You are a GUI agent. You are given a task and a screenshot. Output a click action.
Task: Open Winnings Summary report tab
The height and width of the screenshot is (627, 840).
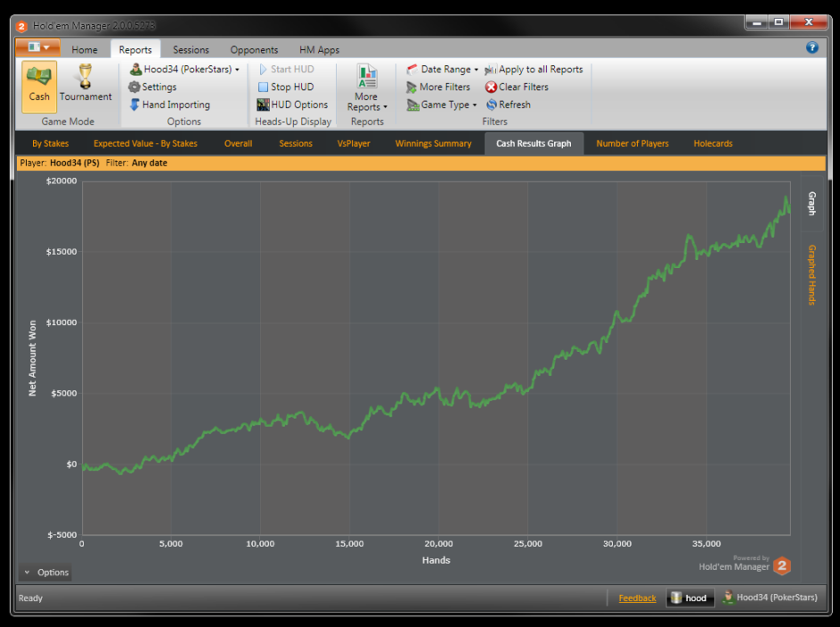(x=434, y=143)
